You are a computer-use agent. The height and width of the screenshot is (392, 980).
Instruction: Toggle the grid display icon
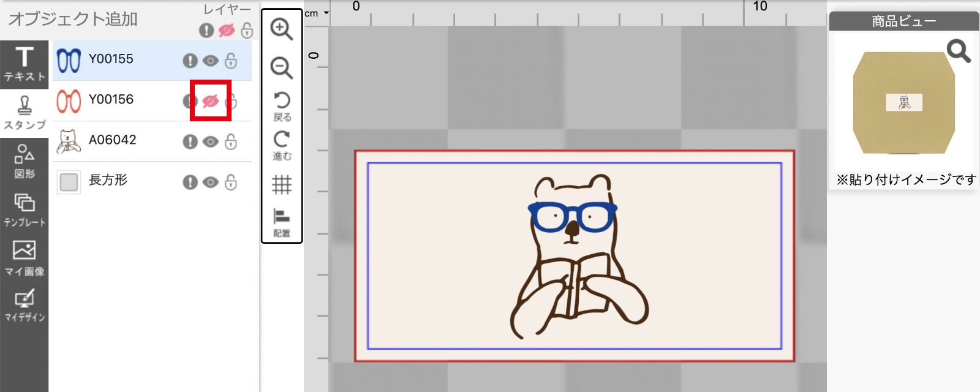point(282,184)
